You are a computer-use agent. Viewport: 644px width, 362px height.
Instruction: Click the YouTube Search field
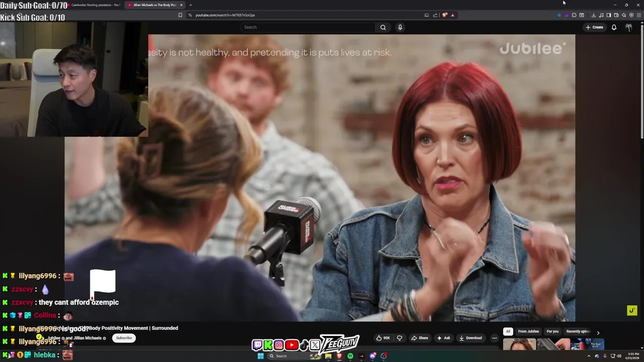308,27
